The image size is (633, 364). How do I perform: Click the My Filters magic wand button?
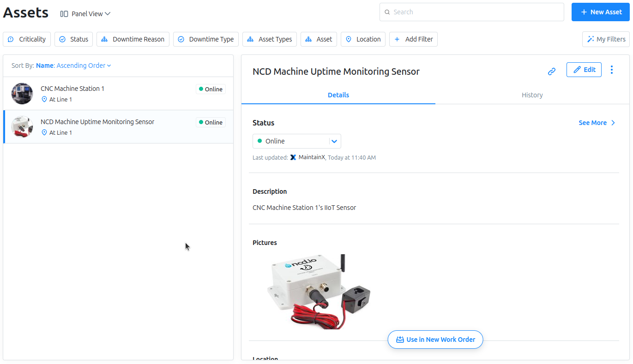pyautogui.click(x=606, y=39)
